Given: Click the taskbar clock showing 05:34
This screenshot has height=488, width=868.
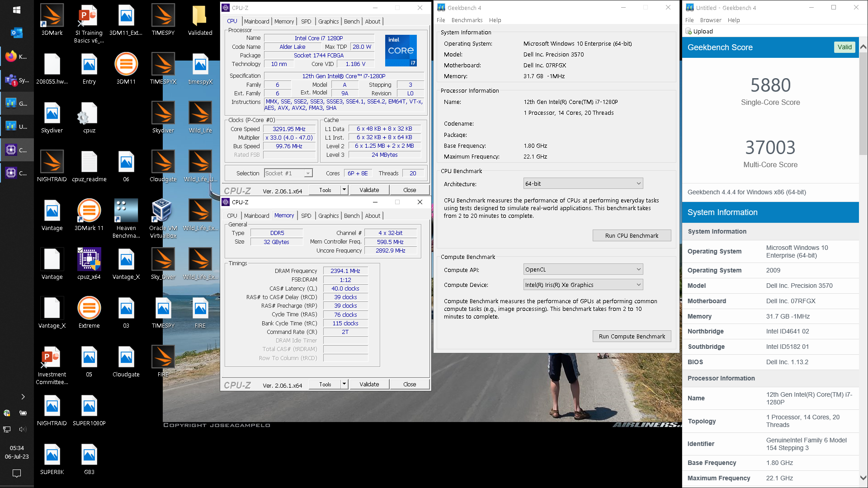Looking at the screenshot, I should click(17, 452).
